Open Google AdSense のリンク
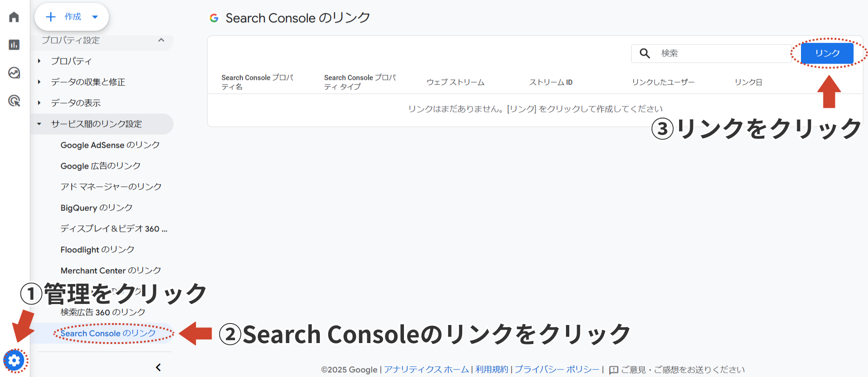Image resolution: width=868 pixels, height=377 pixels. (x=110, y=145)
